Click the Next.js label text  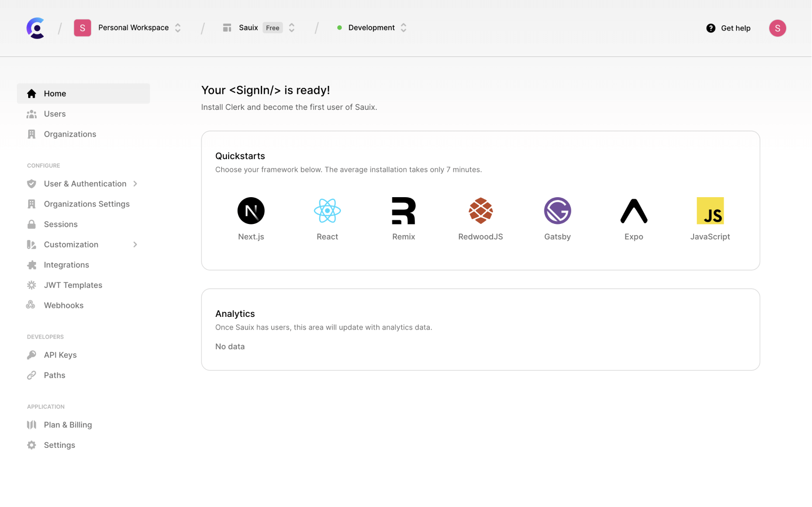pos(251,237)
